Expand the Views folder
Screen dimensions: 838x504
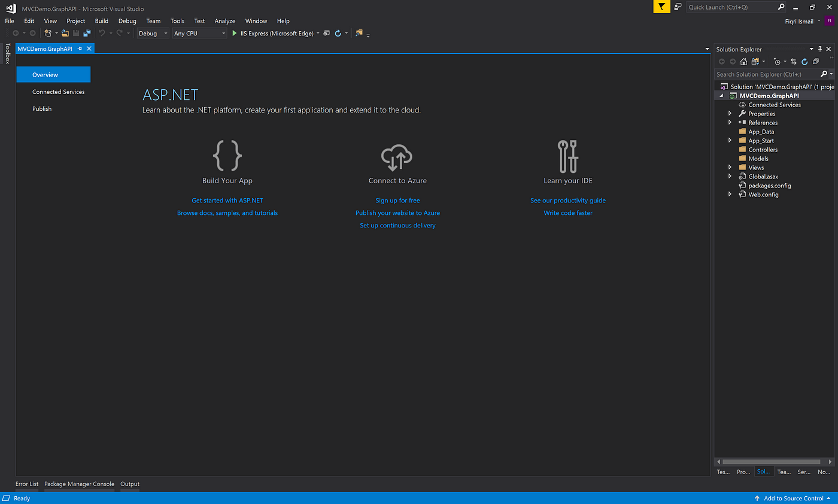[730, 167]
